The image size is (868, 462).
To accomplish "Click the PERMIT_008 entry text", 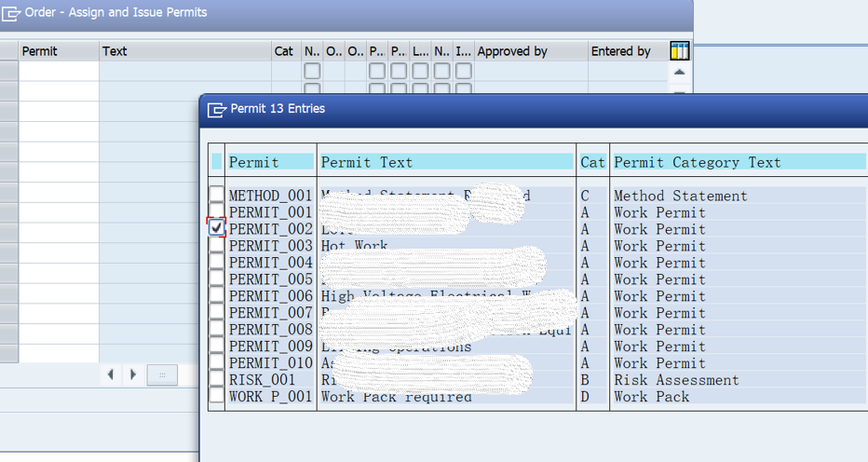I will (271, 329).
